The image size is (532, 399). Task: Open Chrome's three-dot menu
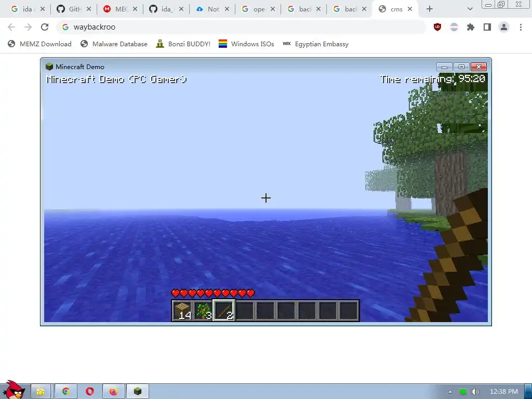pyautogui.click(x=521, y=27)
